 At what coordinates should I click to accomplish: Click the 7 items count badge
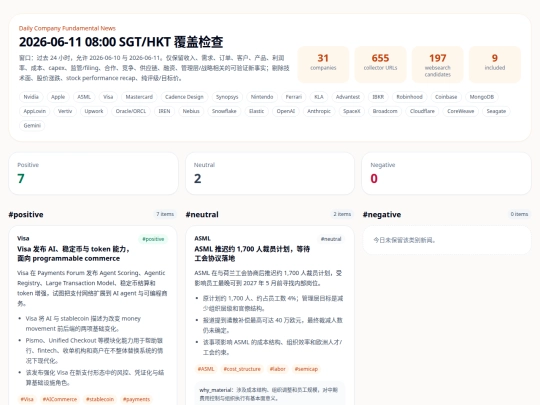[165, 214]
